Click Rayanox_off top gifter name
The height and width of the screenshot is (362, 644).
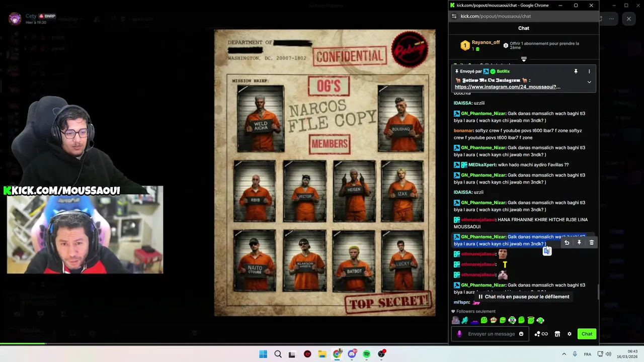pyautogui.click(x=486, y=43)
